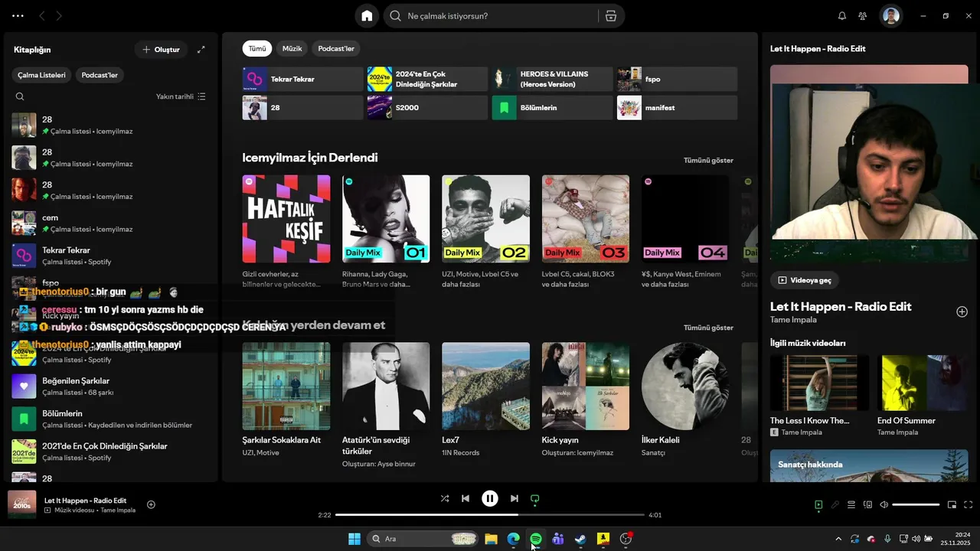This screenshot has height=551, width=980.
Task: Click 'Tümünü göster' beside the second section
Action: click(x=708, y=328)
